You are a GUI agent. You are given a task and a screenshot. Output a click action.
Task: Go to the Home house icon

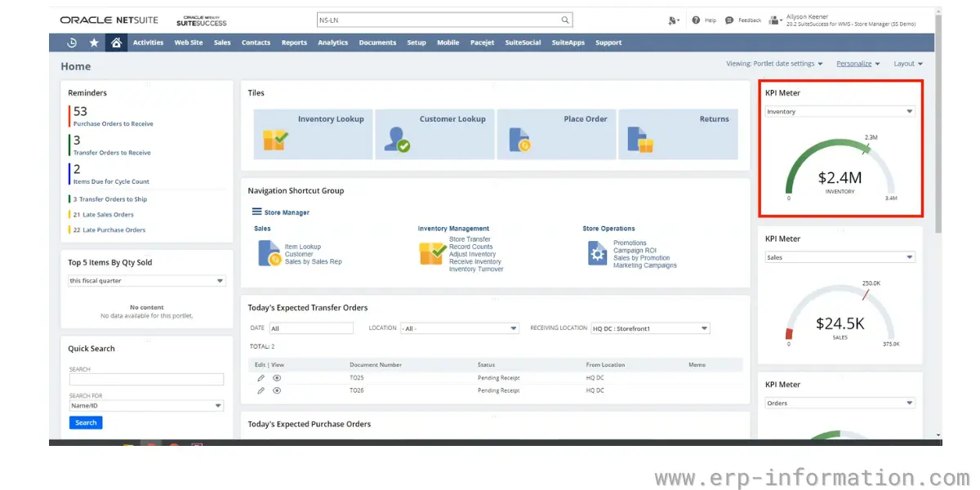point(117,42)
